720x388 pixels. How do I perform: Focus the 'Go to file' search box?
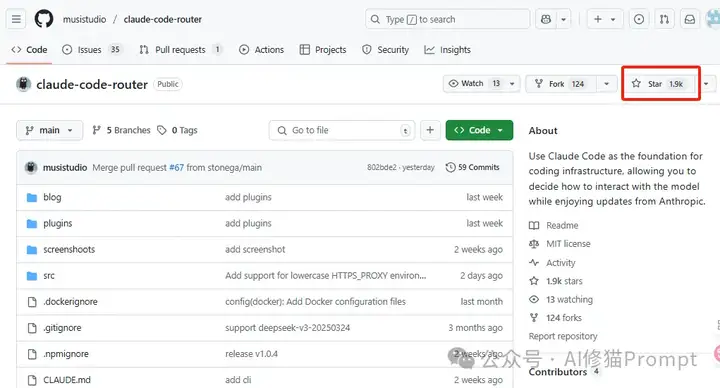[342, 130]
